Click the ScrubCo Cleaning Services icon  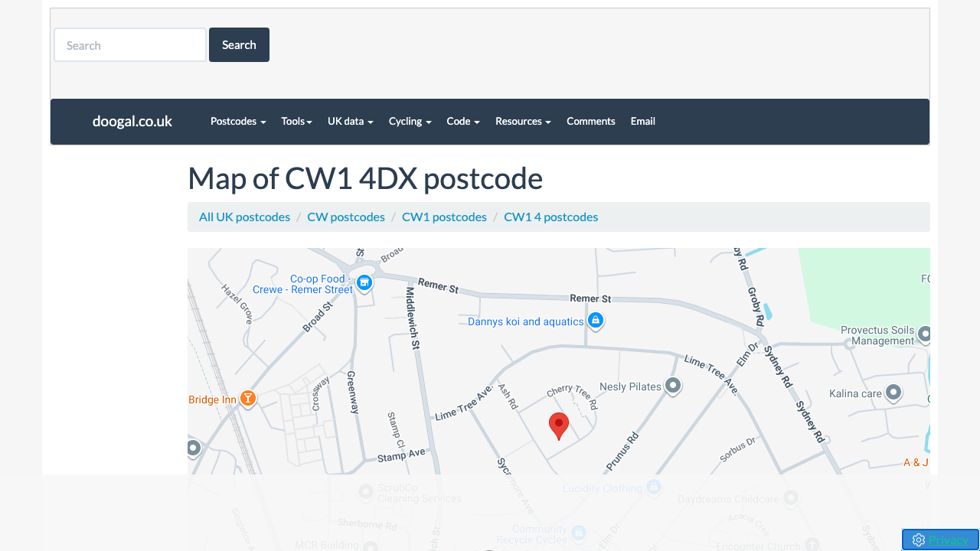(366, 492)
